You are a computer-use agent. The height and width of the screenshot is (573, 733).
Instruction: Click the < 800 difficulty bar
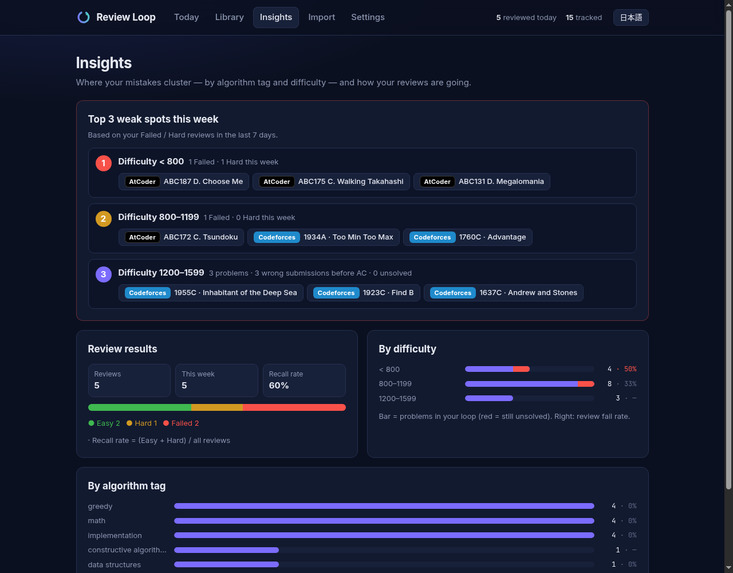click(x=529, y=369)
